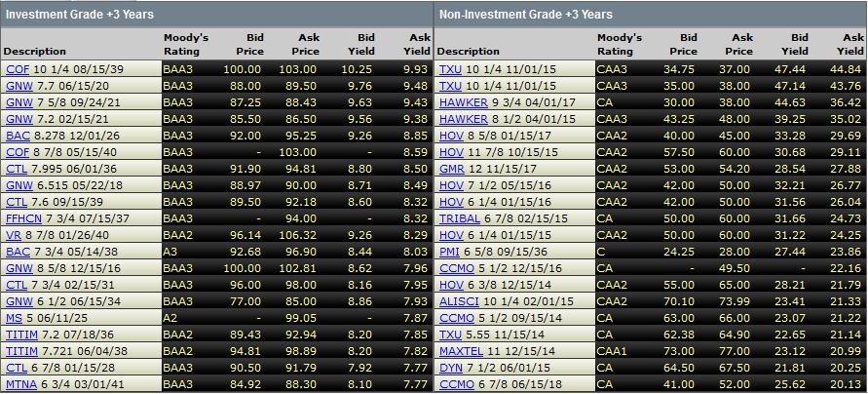This screenshot has width=868, height=394.
Task: Open the MAXTEL bond link
Action: click(x=461, y=351)
